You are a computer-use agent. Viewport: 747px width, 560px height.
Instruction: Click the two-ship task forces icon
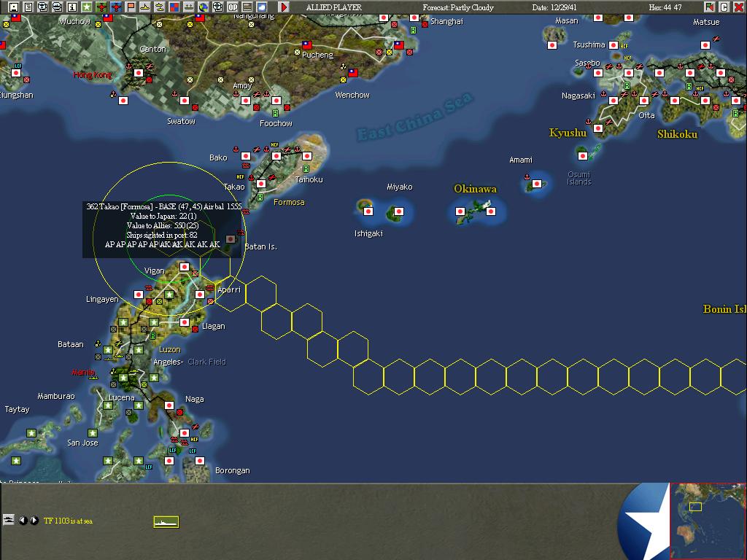[x=160, y=7]
